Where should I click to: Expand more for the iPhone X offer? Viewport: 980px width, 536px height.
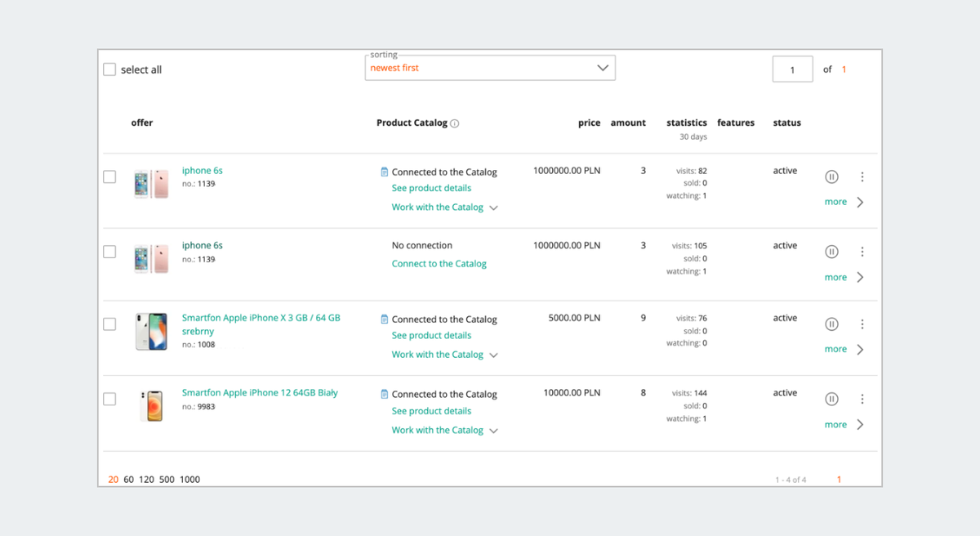844,349
